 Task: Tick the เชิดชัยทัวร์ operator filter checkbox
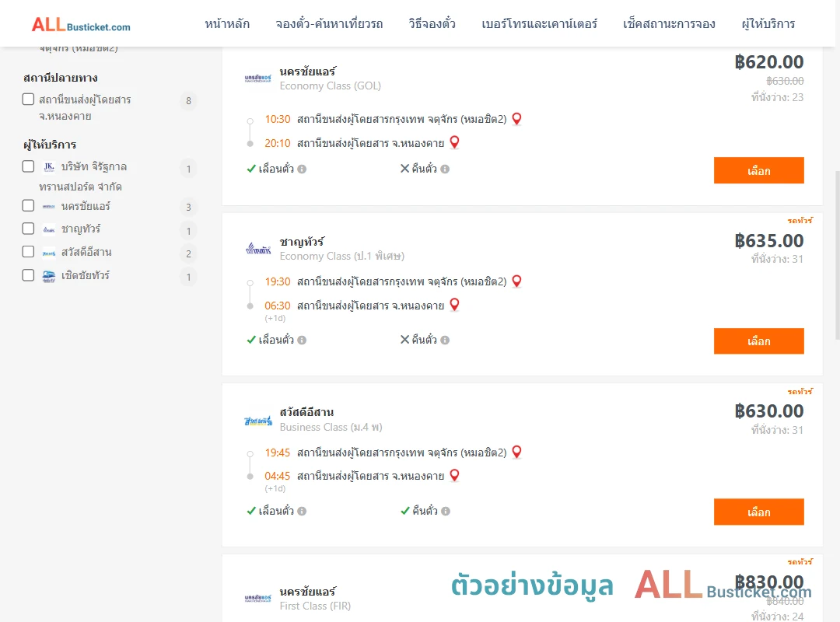point(29,274)
